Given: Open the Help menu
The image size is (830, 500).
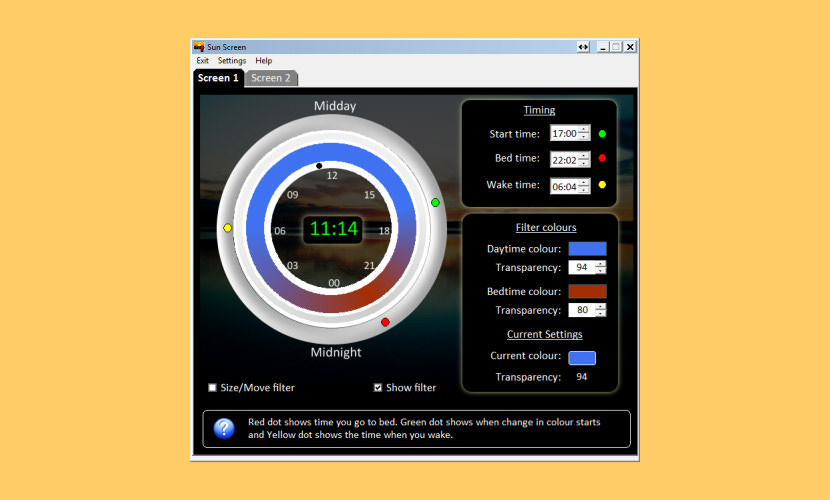Looking at the screenshot, I should (x=263, y=61).
